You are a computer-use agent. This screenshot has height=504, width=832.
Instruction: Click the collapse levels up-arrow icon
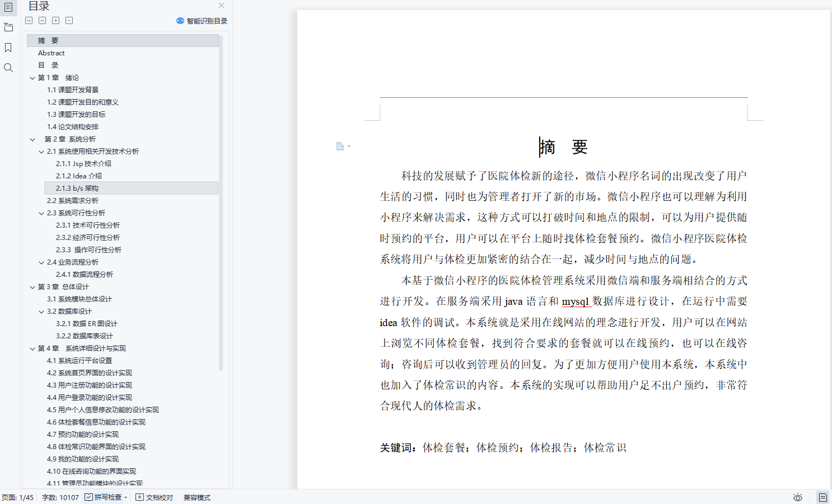pos(43,21)
